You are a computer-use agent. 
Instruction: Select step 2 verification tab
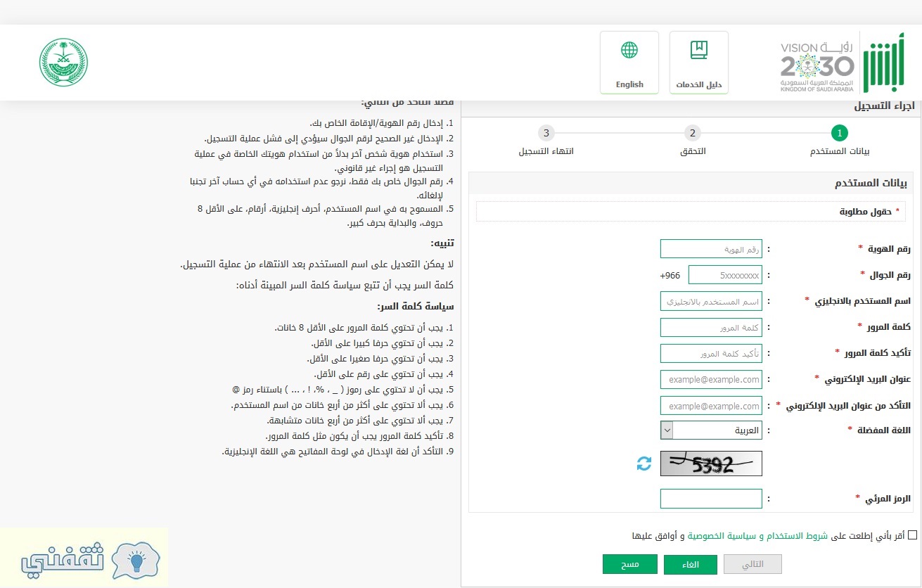point(692,134)
